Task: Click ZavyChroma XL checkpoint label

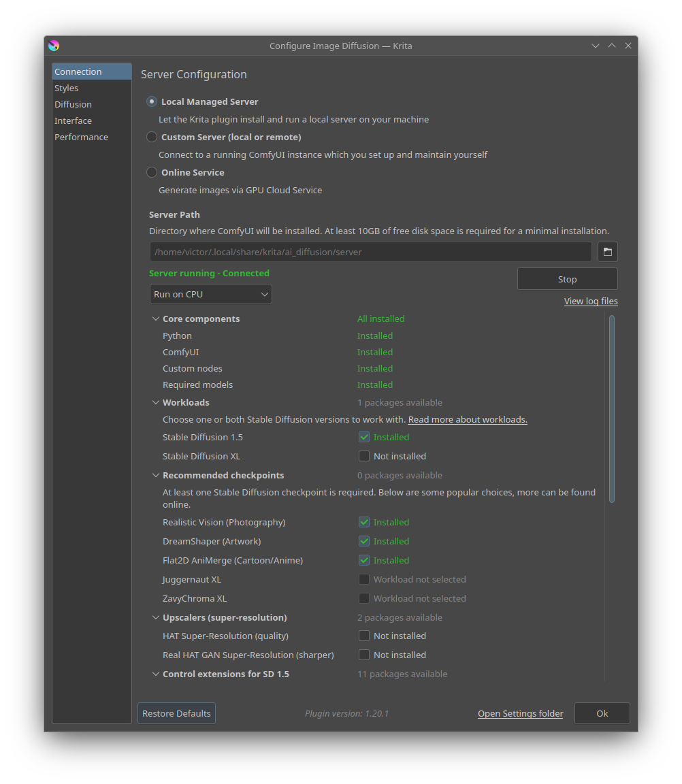Action: [195, 598]
